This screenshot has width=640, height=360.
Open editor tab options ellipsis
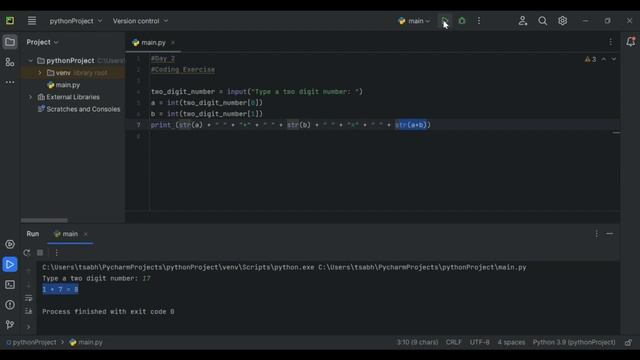pos(610,42)
